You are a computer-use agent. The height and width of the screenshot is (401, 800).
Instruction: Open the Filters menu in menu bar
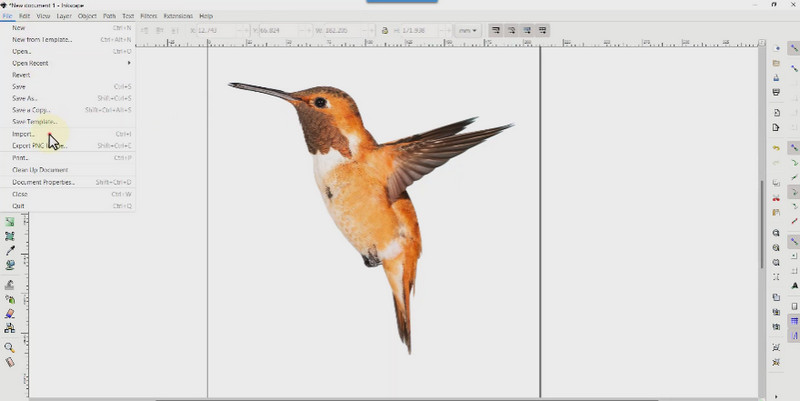148,16
